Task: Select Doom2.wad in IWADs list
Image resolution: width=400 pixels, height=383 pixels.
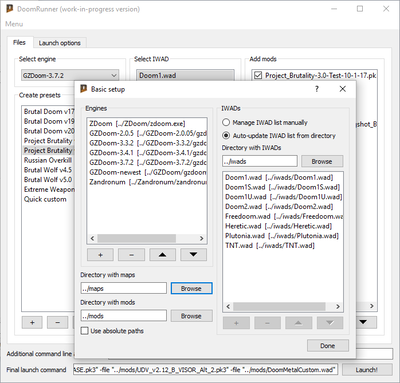Action: [283, 206]
